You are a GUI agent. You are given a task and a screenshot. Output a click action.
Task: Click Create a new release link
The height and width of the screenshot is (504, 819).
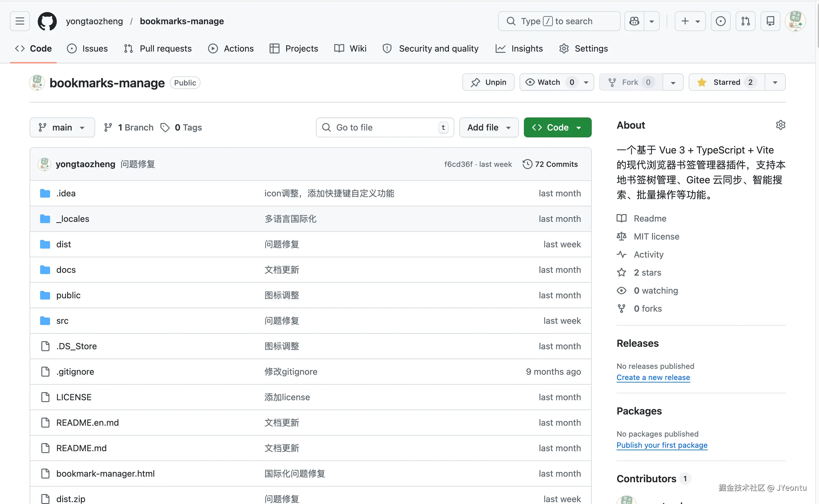pos(653,377)
